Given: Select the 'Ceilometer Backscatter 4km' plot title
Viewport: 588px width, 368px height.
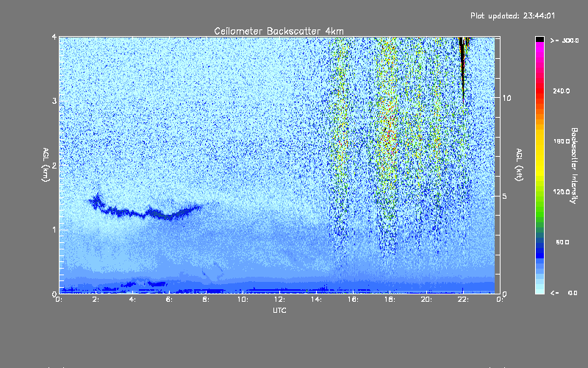Looking at the screenshot, I should (279, 31).
